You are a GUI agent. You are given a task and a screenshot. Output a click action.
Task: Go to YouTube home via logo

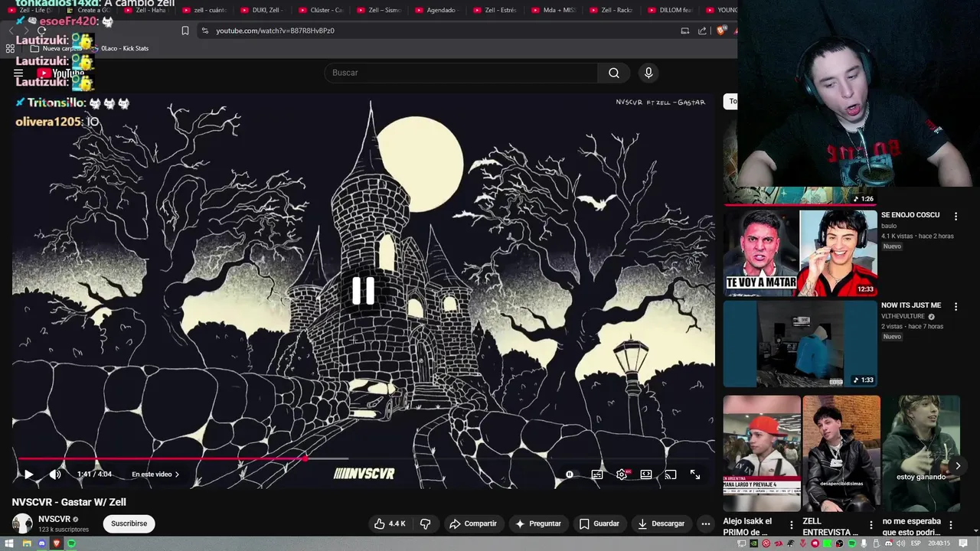click(60, 73)
